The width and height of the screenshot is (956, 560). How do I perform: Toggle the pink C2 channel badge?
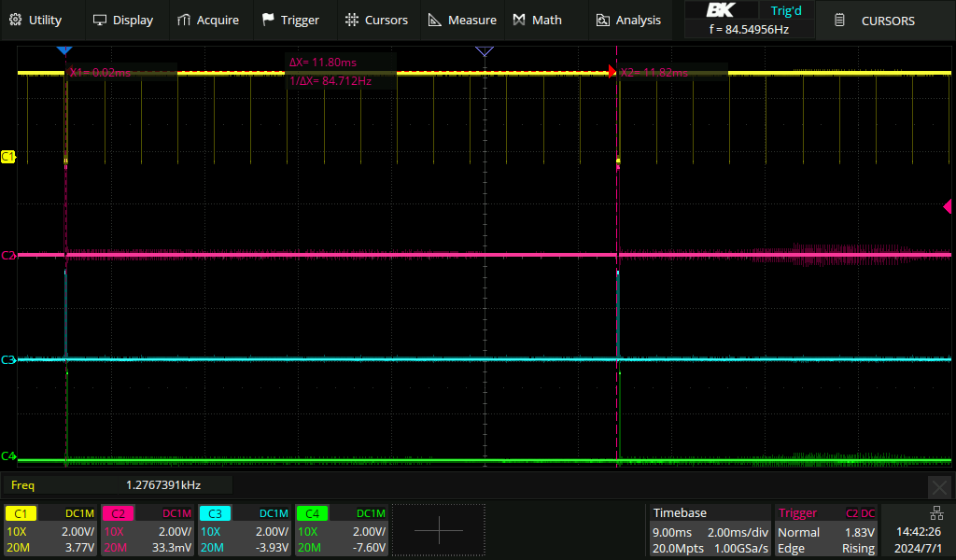pos(118,513)
